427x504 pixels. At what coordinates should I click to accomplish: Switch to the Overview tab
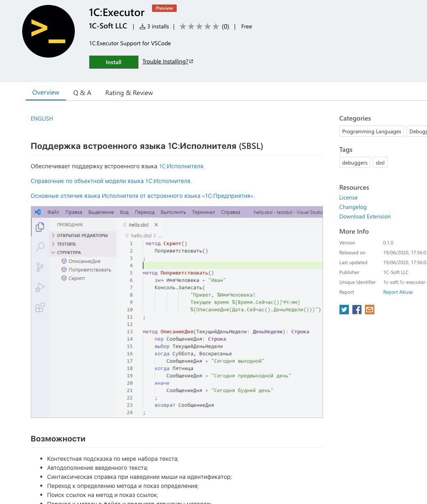[46, 93]
